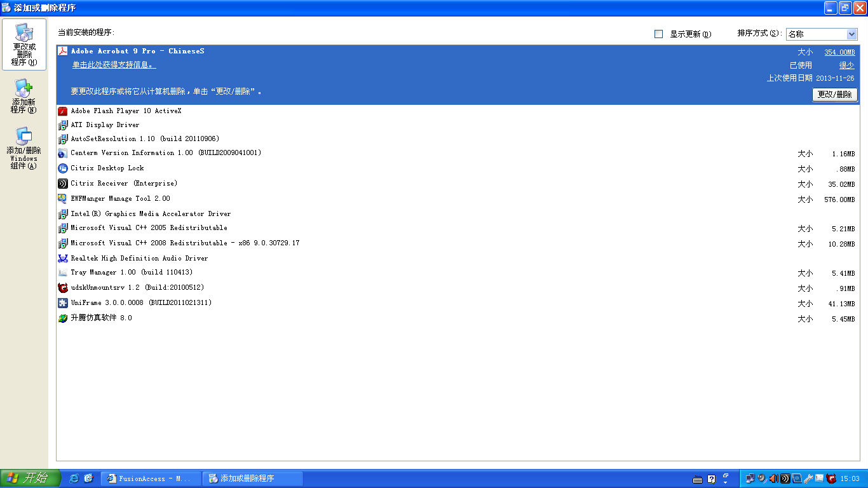Click the Tray Manager 1.00 icon

pyautogui.click(x=62, y=273)
